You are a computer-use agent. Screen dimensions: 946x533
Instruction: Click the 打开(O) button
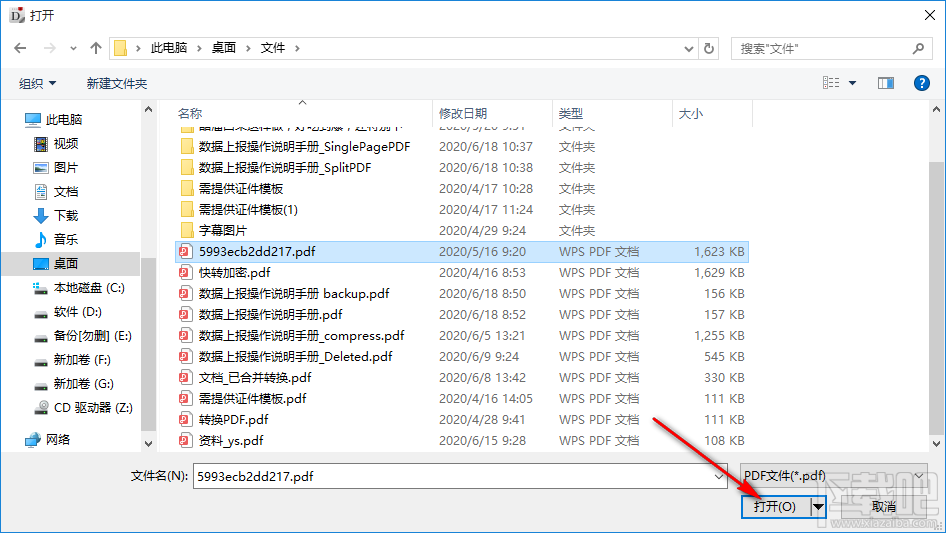[x=775, y=506]
